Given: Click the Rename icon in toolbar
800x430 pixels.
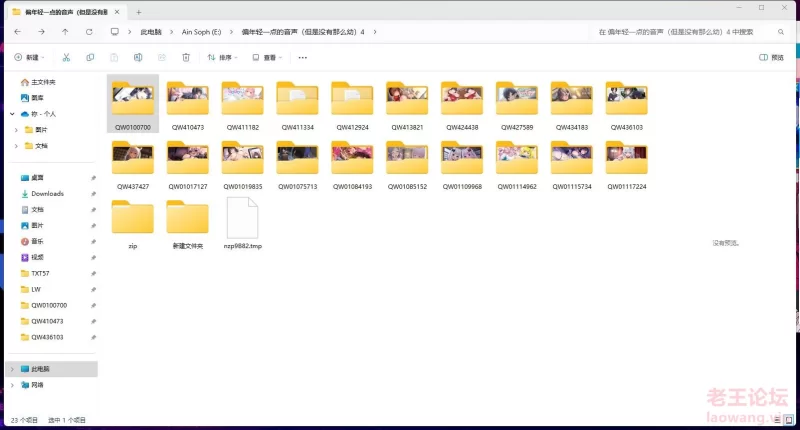Looking at the screenshot, I should click(x=138, y=58).
